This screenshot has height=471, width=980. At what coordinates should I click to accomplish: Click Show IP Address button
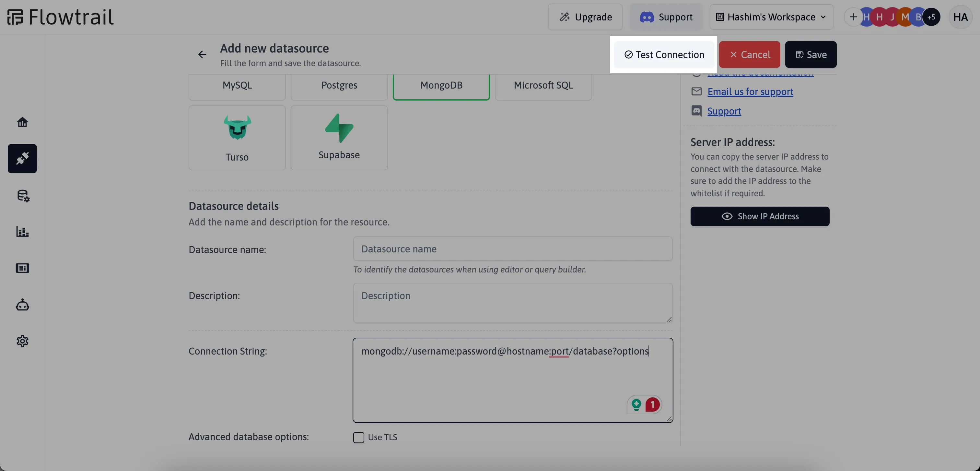click(x=760, y=216)
